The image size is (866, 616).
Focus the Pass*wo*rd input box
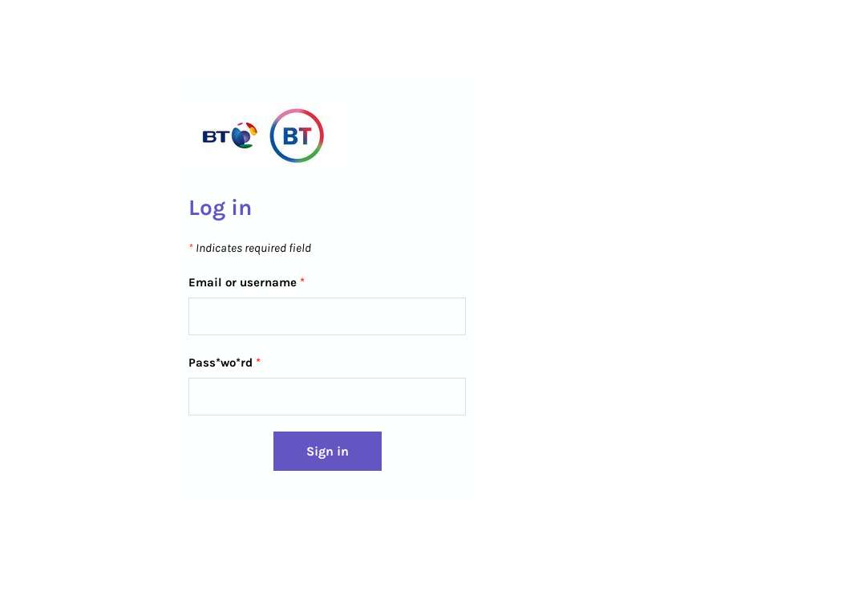327,397
